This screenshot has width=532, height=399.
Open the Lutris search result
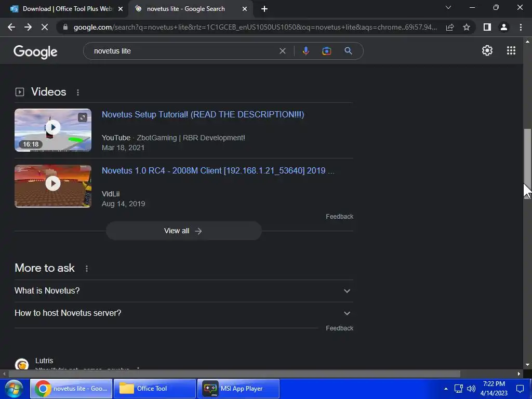44,361
